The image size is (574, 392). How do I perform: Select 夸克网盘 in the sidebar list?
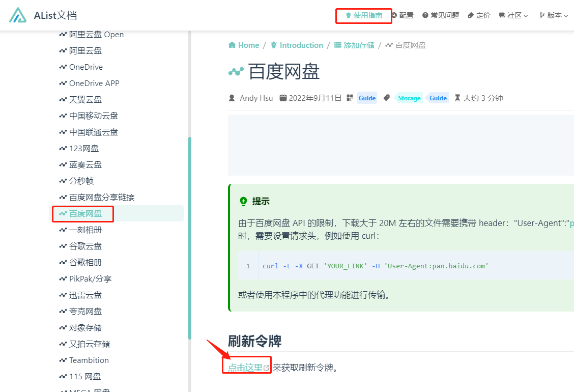[85, 311]
